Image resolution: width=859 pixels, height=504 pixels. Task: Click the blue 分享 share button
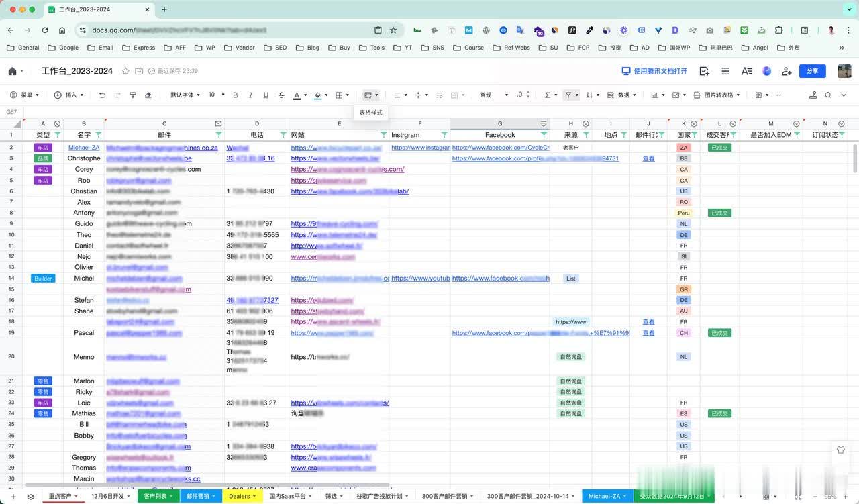pos(812,71)
